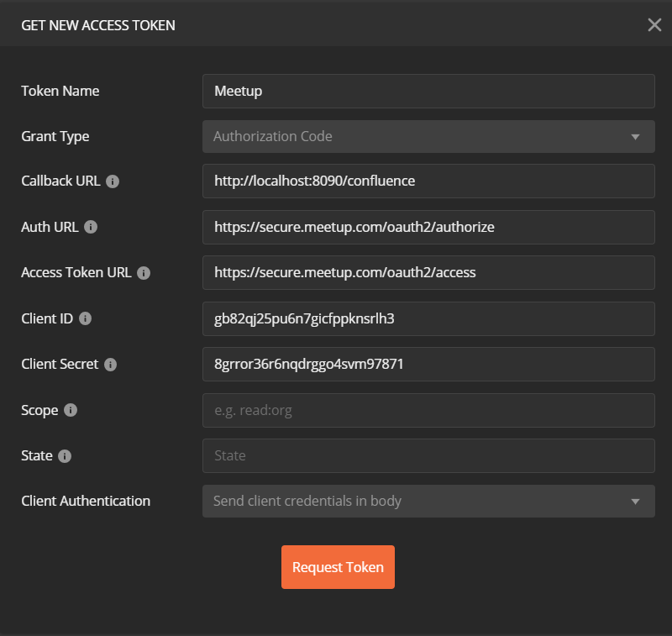
Task: Click inside the Callback URL input field
Action: click(428, 181)
